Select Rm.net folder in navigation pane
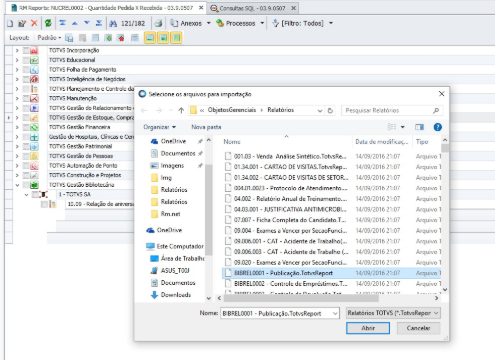Screen dimensions: 495x360 [170, 214]
